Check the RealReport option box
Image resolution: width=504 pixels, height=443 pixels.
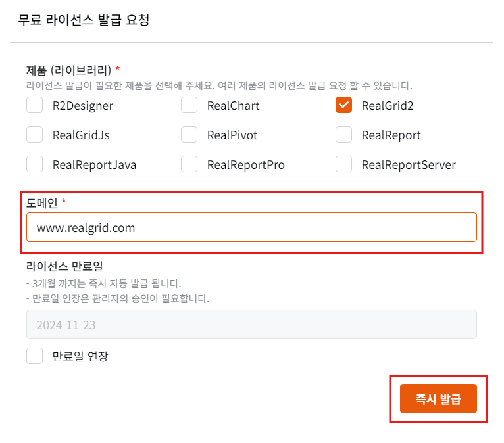pos(343,135)
